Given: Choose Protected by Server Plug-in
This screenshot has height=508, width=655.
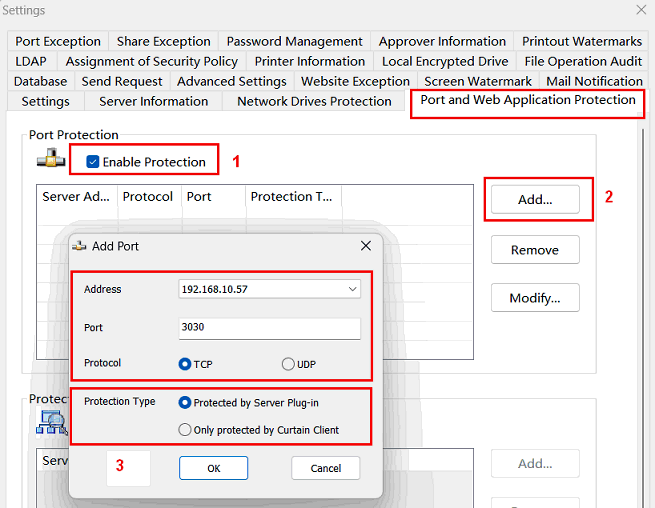Looking at the screenshot, I should [185, 402].
